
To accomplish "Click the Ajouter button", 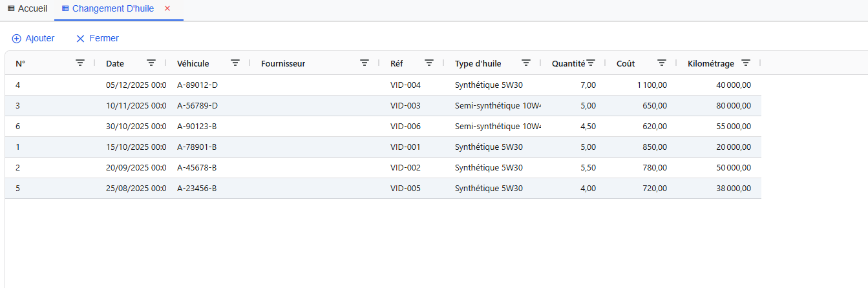I will tap(34, 38).
